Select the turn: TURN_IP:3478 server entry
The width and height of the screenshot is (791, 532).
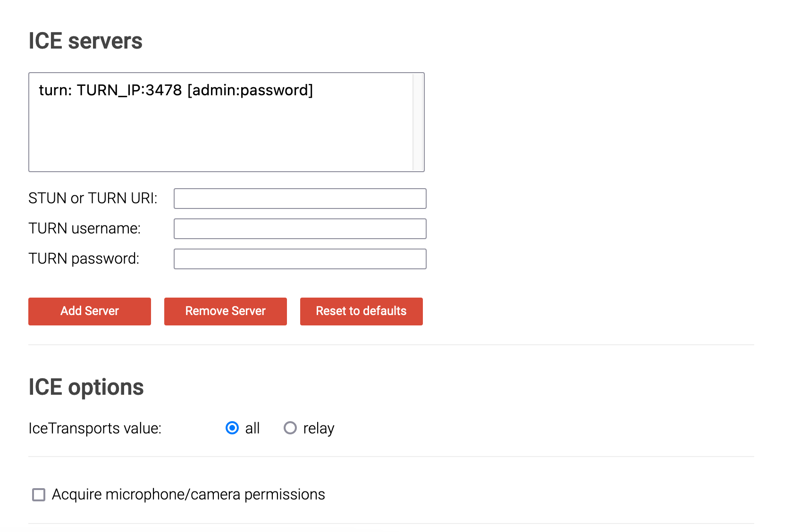pyautogui.click(x=176, y=90)
